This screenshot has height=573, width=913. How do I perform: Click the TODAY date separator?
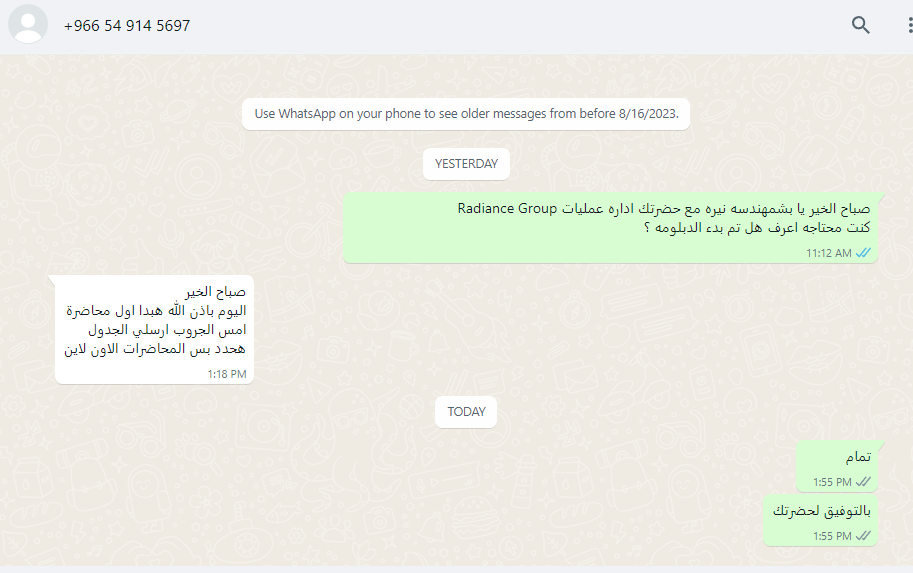(x=466, y=412)
